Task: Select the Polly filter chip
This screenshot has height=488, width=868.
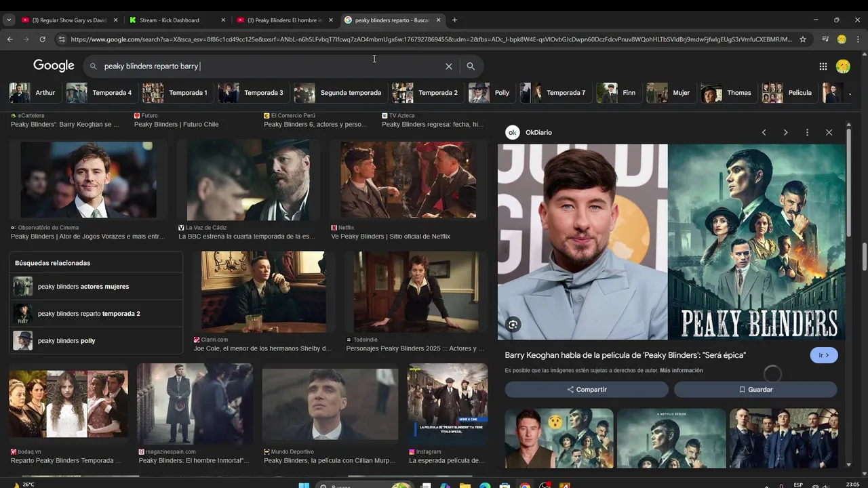Action: tap(491, 93)
